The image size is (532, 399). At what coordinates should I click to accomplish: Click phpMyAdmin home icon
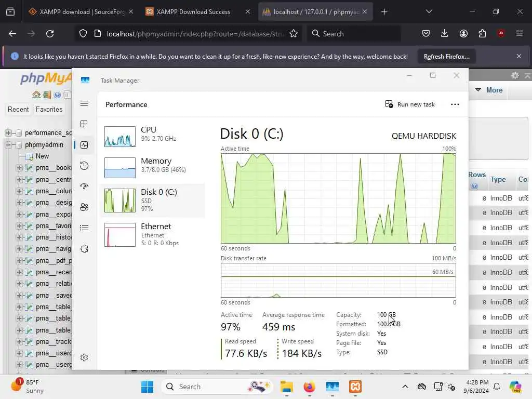click(x=36, y=95)
